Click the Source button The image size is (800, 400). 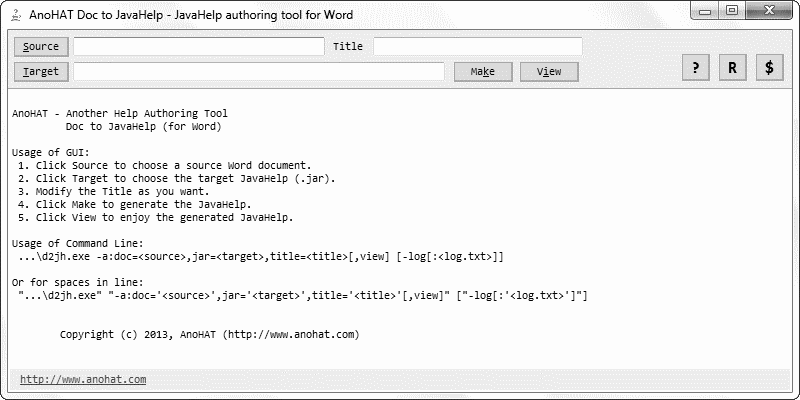(x=41, y=46)
